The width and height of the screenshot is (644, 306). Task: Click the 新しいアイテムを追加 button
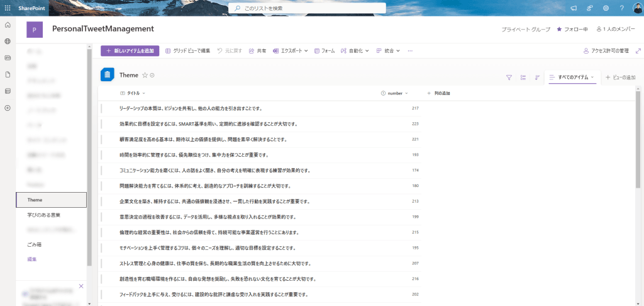pos(130,51)
